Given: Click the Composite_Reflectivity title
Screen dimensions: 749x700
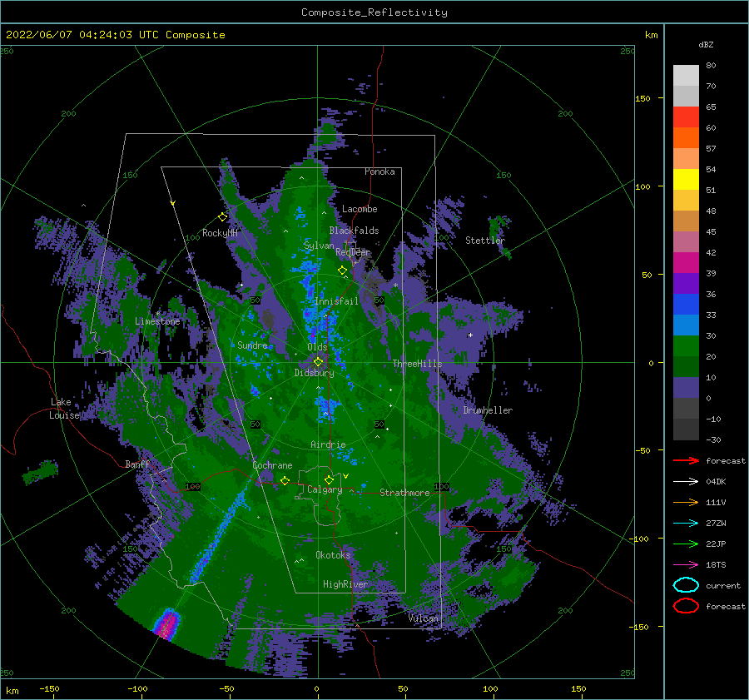Looking at the screenshot, I should click(x=374, y=12).
